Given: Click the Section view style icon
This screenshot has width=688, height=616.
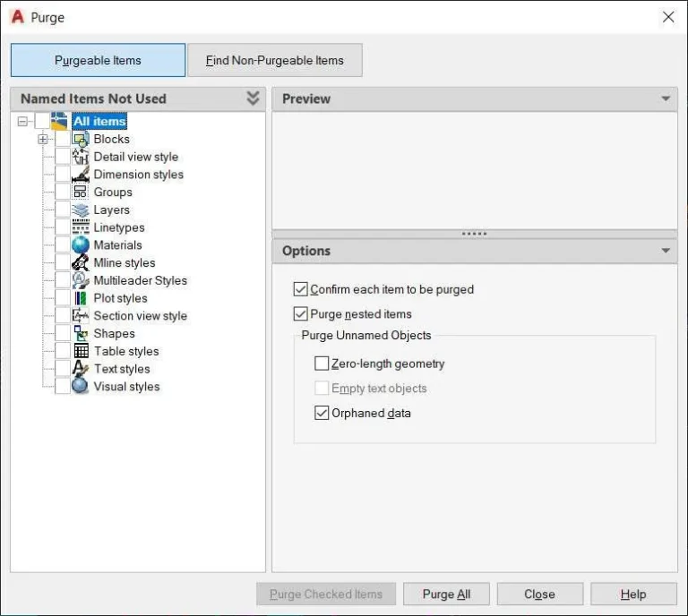Looking at the screenshot, I should [x=81, y=316].
